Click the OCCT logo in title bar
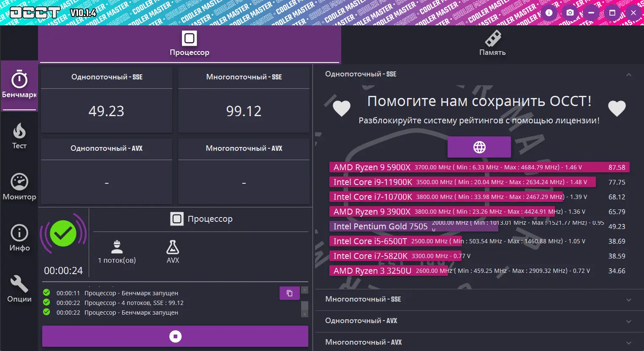This screenshot has height=351, width=644. coord(35,13)
